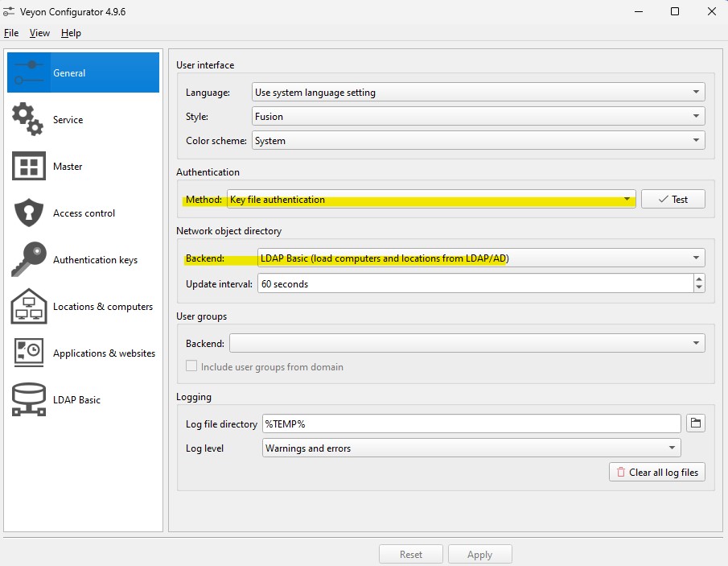
Task: Open Network object directory Backend dropdown
Action: coord(481,258)
